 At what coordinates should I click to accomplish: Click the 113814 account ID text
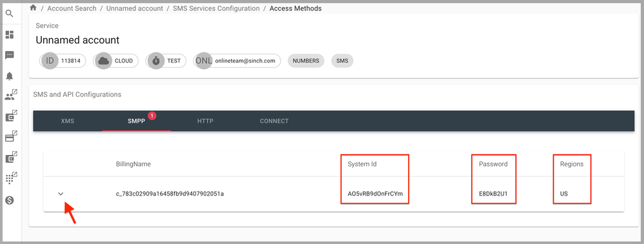click(x=71, y=61)
